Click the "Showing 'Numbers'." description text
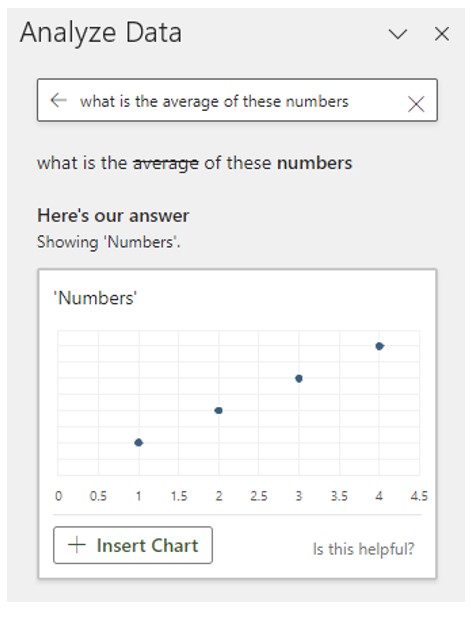471x625 pixels. (x=108, y=242)
